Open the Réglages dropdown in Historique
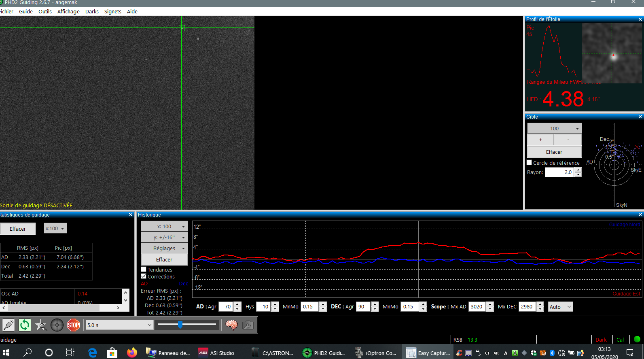 pyautogui.click(x=164, y=248)
